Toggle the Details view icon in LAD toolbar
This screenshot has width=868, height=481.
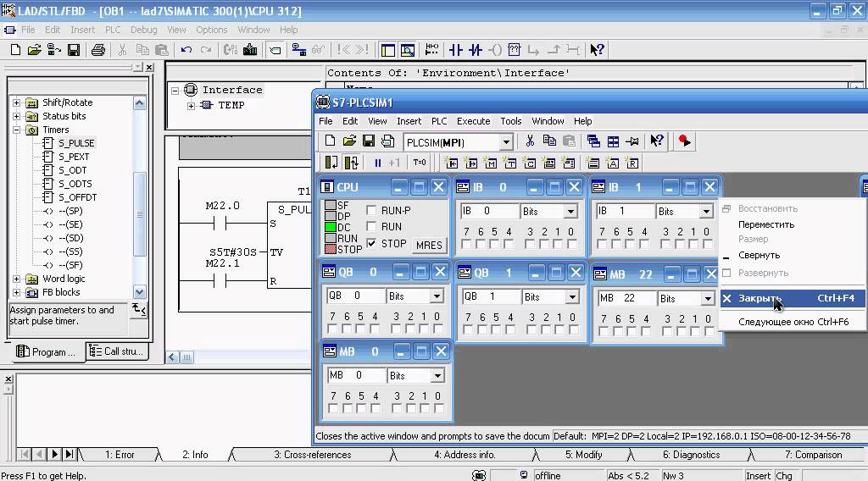pos(408,50)
